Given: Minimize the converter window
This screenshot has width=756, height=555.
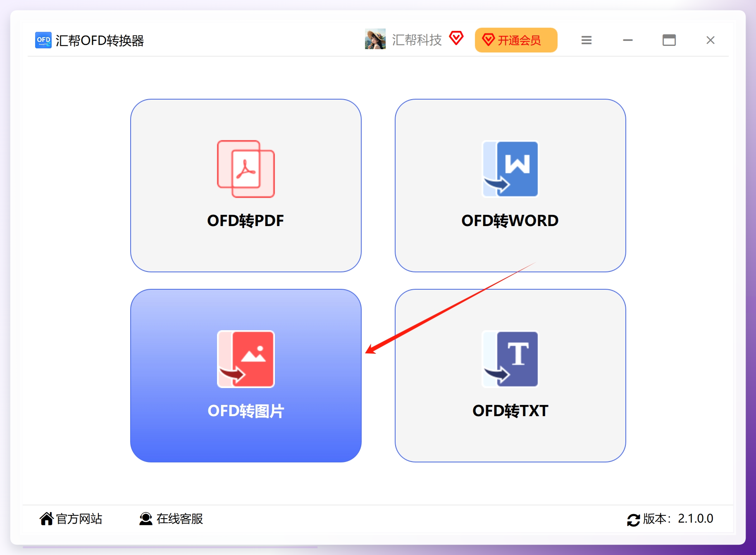Looking at the screenshot, I should pos(627,40).
